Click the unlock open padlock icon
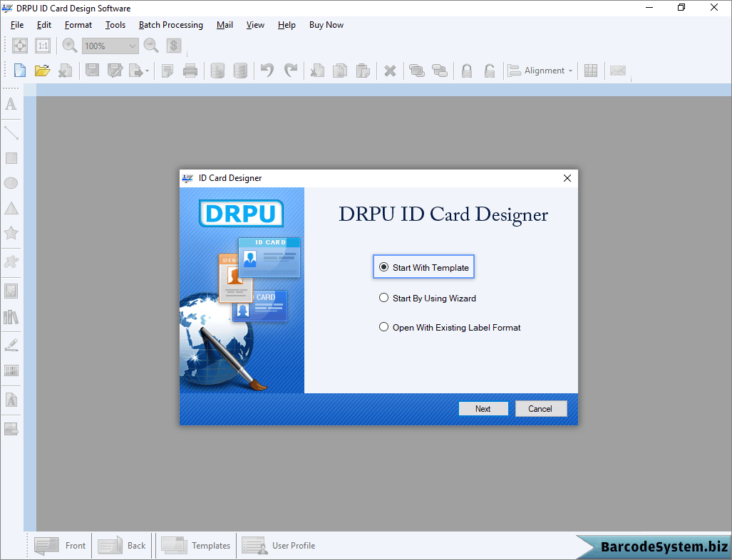This screenshot has width=732, height=560. click(x=489, y=71)
